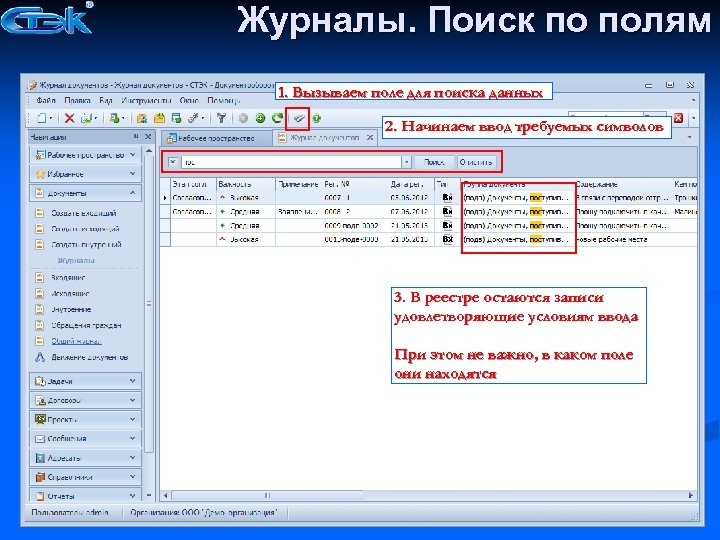Click the Очистить button
The width and height of the screenshot is (720, 540).
pyautogui.click(x=476, y=162)
